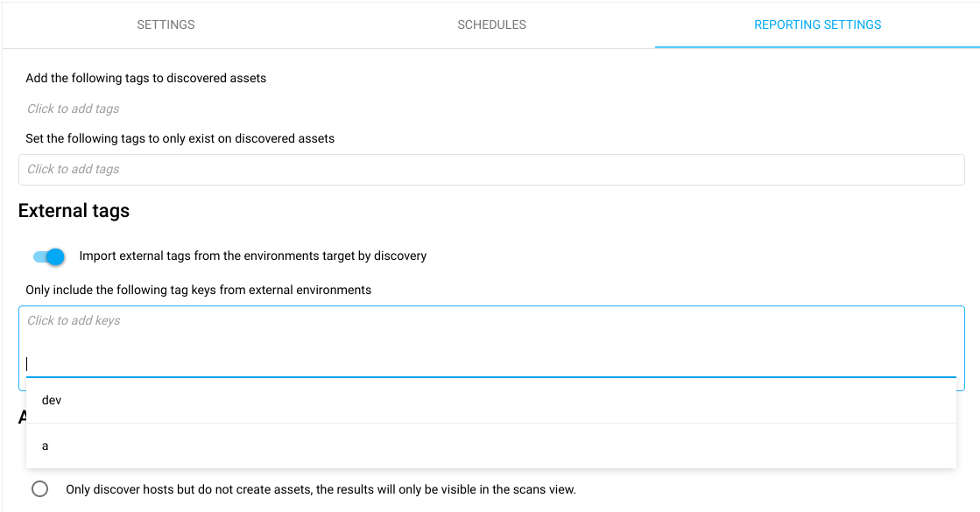The width and height of the screenshot is (980, 512).
Task: Disable importing external tags from discovery environments
Action: click(48, 256)
